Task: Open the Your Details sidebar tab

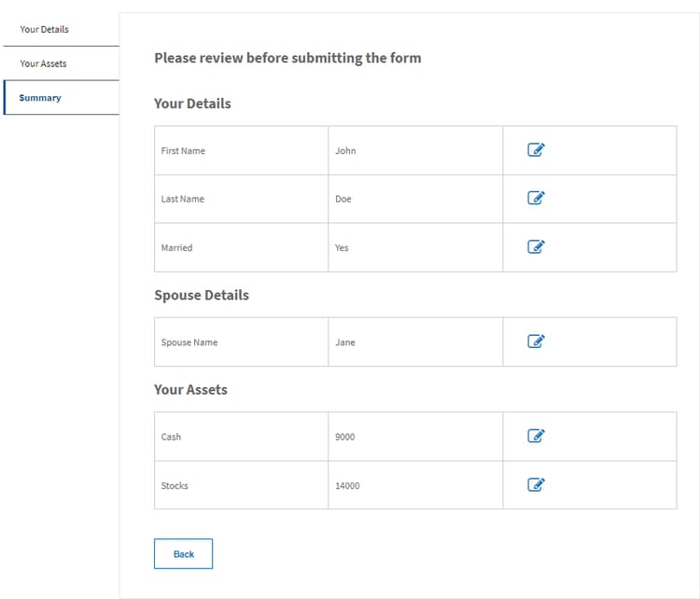Action: 45,29
